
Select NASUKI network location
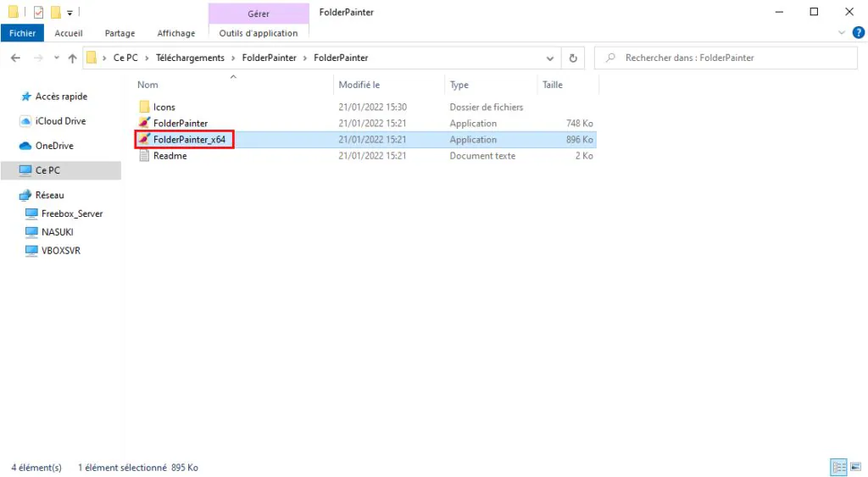click(x=58, y=232)
